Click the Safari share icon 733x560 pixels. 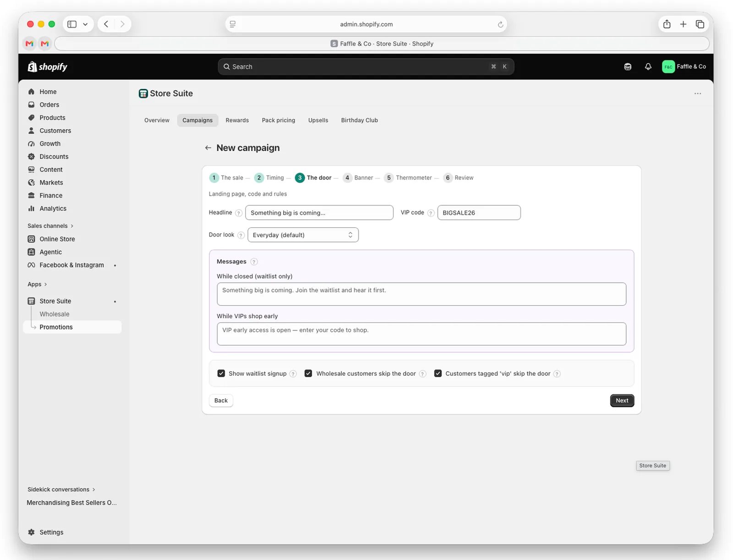point(667,24)
